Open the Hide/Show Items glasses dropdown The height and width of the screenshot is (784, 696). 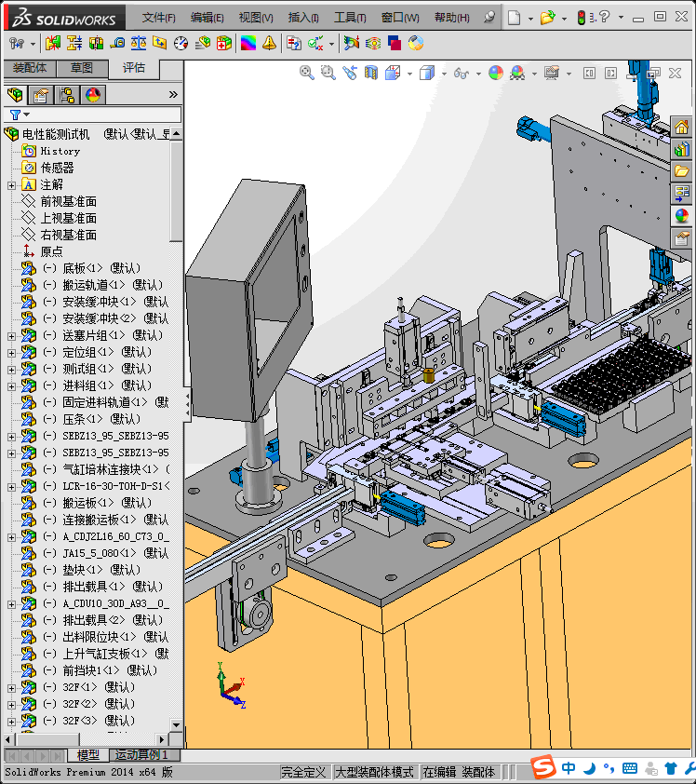pos(462,73)
